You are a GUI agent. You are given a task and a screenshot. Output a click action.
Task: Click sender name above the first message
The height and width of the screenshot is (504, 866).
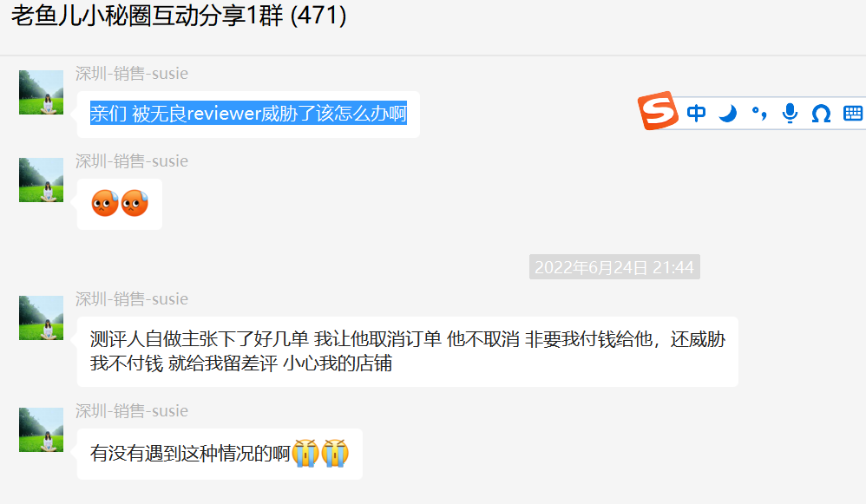[x=131, y=74]
